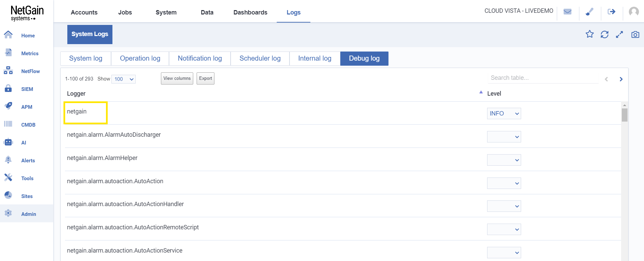
Task: Click the System Logs button
Action: (x=90, y=34)
